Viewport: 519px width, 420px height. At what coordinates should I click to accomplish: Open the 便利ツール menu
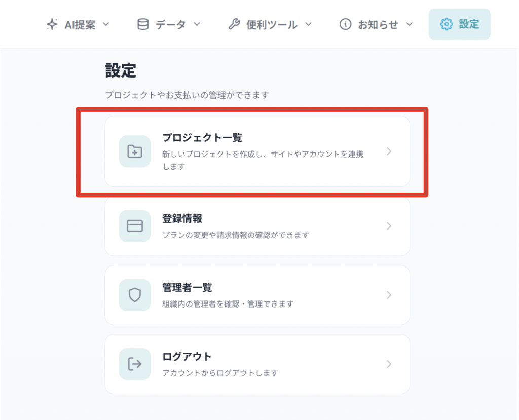coord(271,24)
